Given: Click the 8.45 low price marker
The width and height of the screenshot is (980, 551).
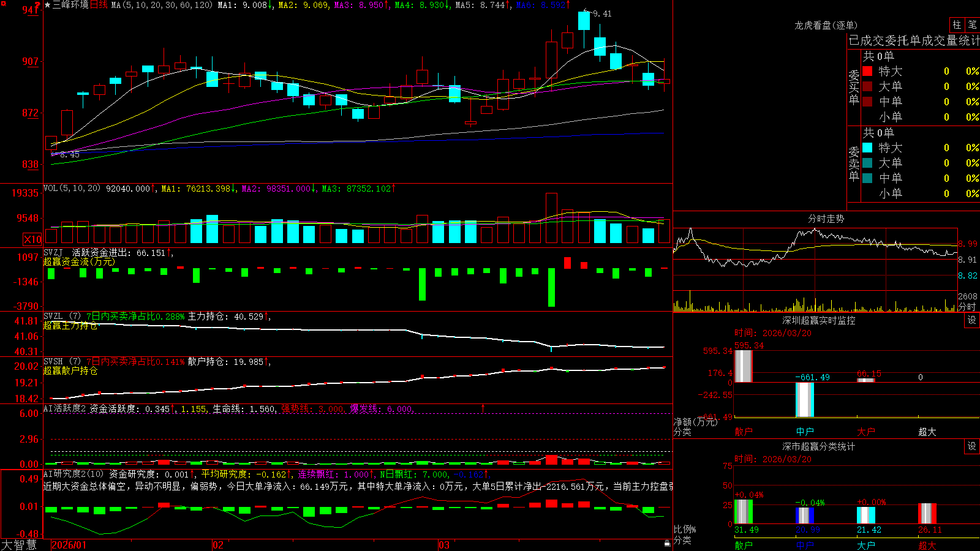Looking at the screenshot, I should 70,155.
